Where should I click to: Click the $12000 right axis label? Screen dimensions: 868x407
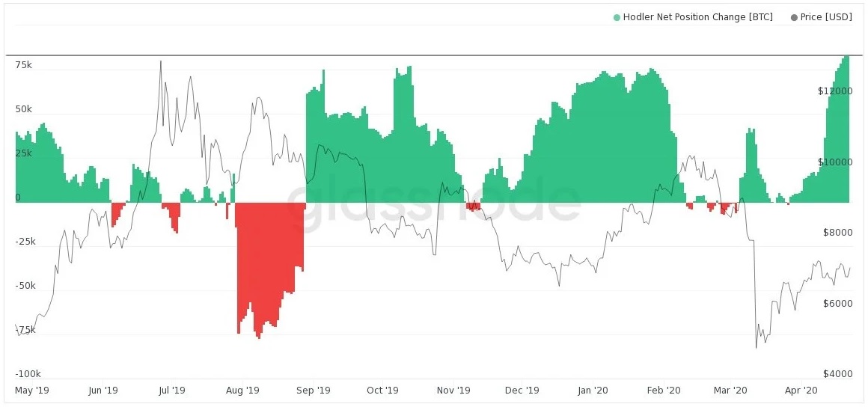[x=835, y=91]
